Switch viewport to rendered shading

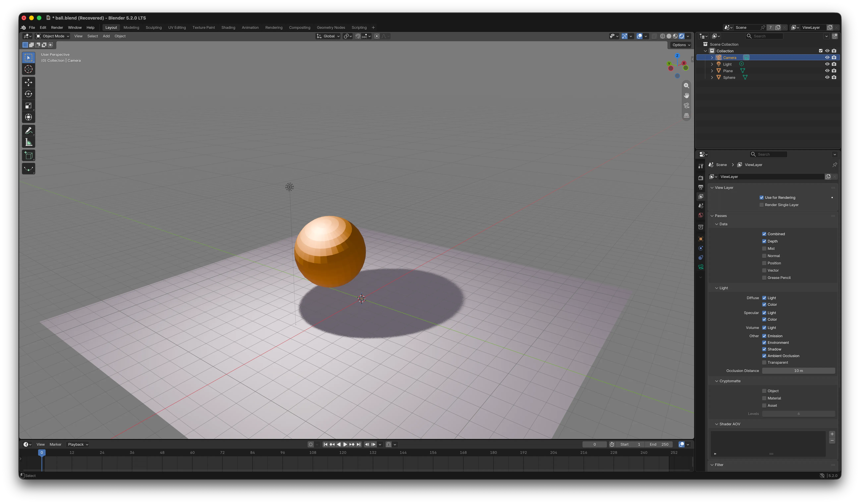[682, 36]
